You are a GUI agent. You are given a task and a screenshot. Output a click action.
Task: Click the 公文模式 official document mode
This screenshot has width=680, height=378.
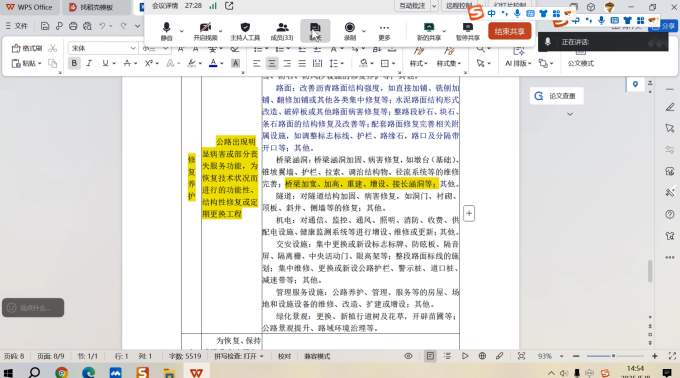click(581, 63)
